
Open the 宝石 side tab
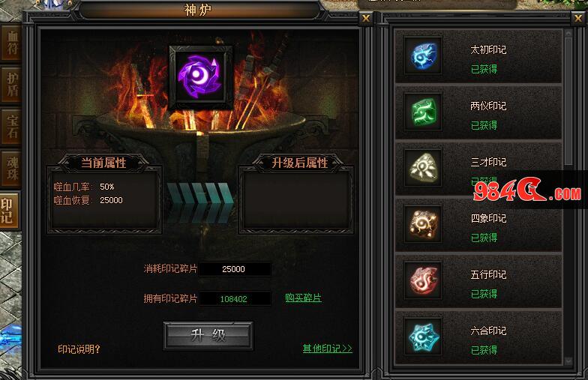point(10,126)
